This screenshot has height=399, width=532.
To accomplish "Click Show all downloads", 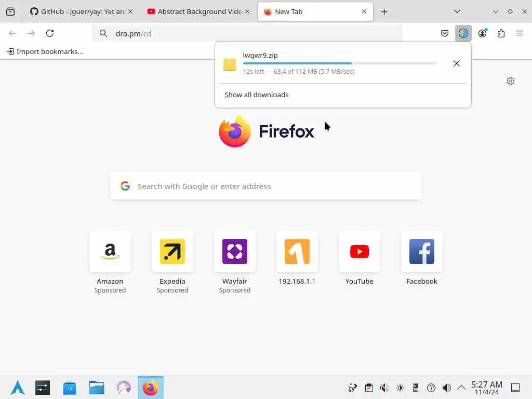I will click(257, 95).
